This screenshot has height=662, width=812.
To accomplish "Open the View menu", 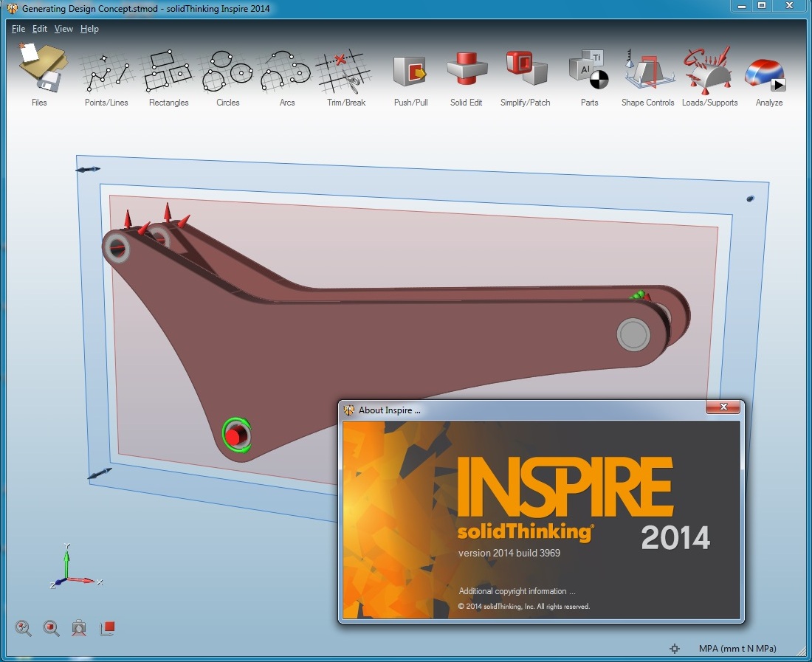I will 63,29.
